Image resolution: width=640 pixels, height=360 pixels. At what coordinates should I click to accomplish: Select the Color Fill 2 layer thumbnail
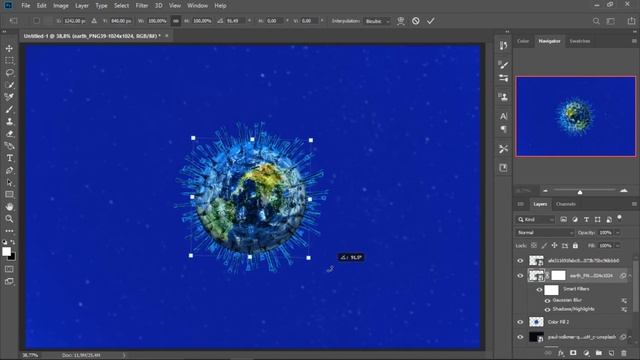pos(536,322)
